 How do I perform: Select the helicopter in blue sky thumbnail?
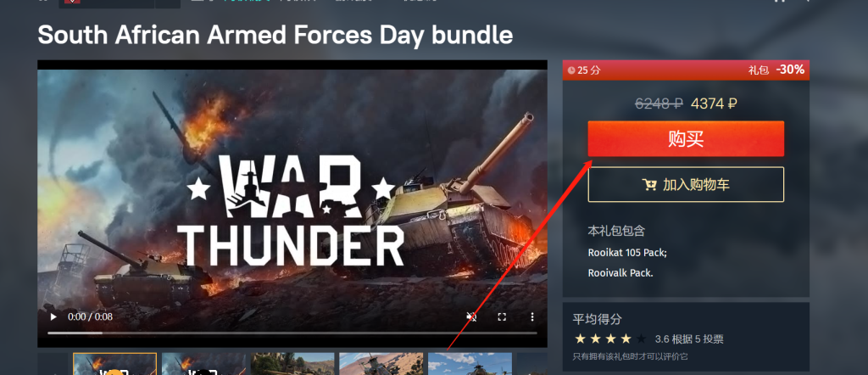(470, 364)
